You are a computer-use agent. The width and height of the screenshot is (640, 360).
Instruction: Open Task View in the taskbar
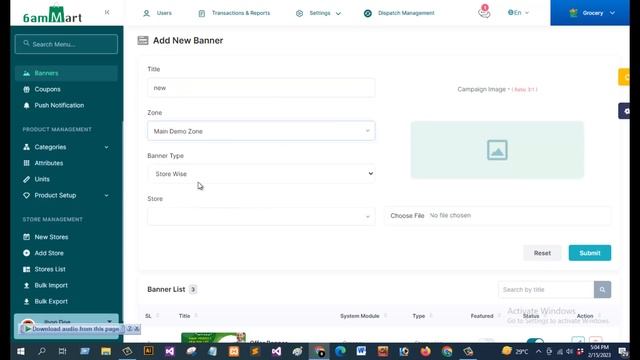tap(62, 351)
